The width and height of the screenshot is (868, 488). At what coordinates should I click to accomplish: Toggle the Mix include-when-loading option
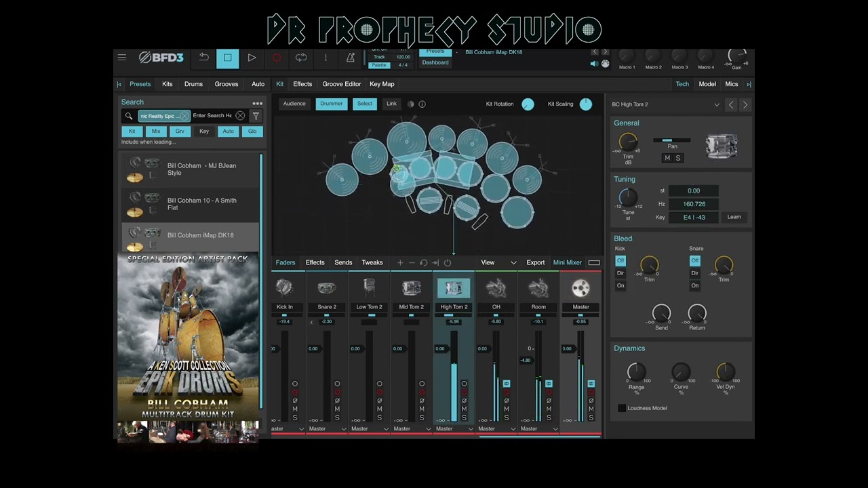pos(156,131)
